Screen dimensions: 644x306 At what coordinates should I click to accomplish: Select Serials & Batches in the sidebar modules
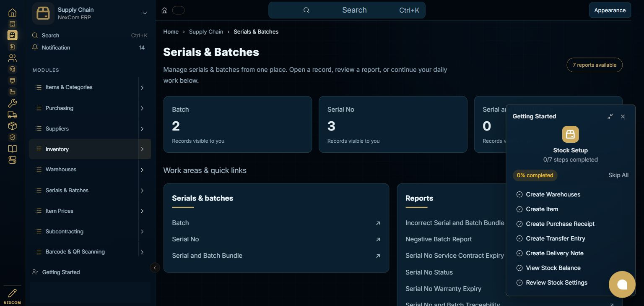90,190
